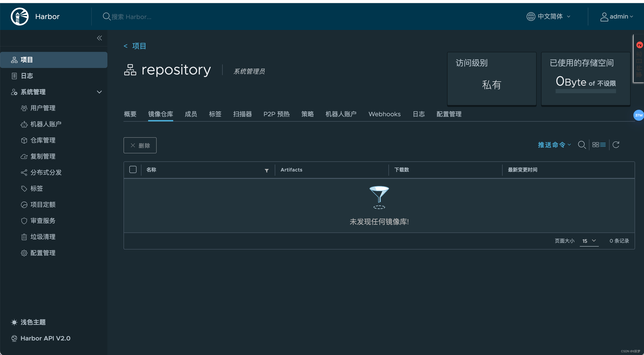Select 分布式分发 in the sidebar
The width and height of the screenshot is (644, 355).
[x=46, y=172]
